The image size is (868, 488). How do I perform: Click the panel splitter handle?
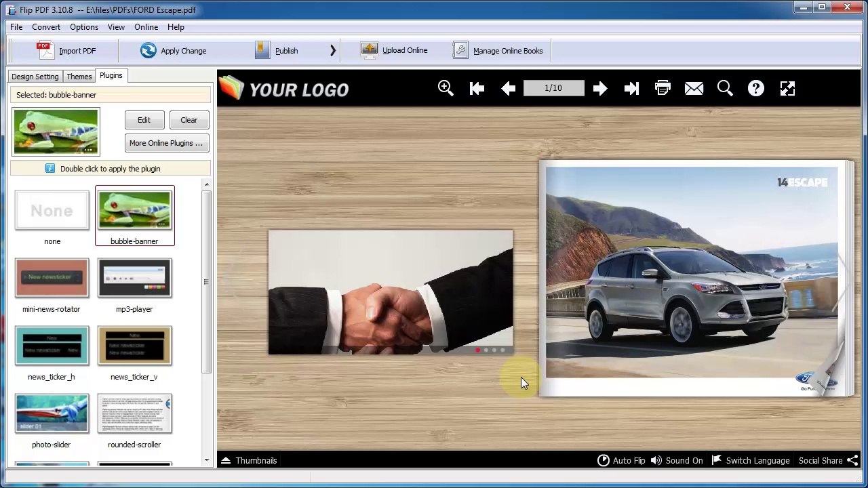[x=206, y=282]
